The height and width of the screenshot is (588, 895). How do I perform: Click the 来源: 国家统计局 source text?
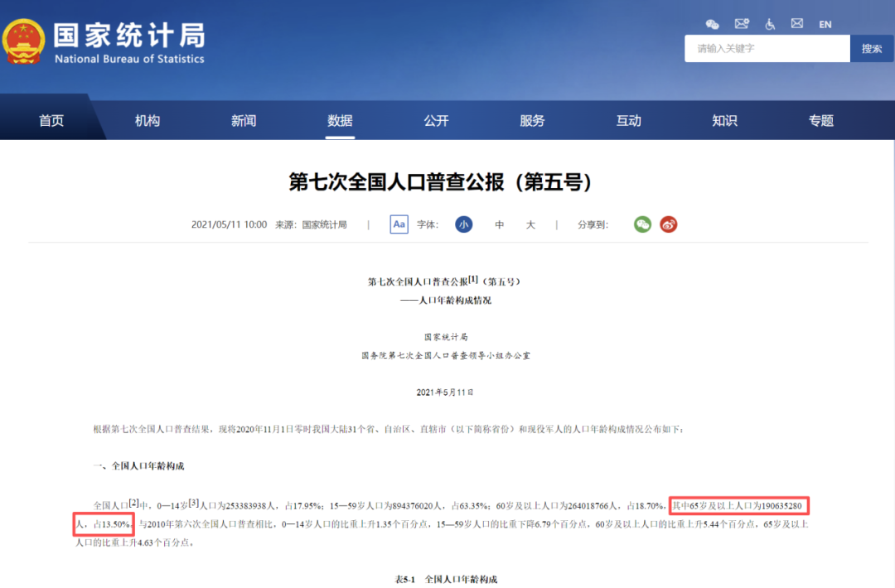coord(311,224)
